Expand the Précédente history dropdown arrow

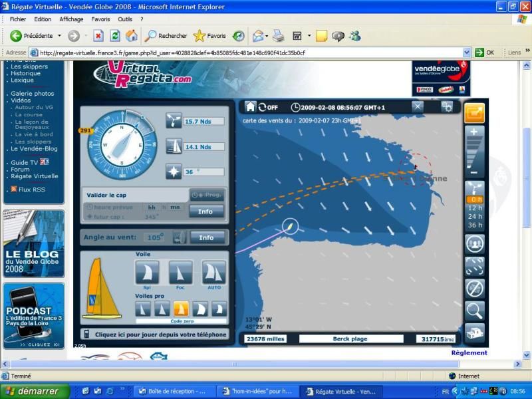pyautogui.click(x=59, y=36)
